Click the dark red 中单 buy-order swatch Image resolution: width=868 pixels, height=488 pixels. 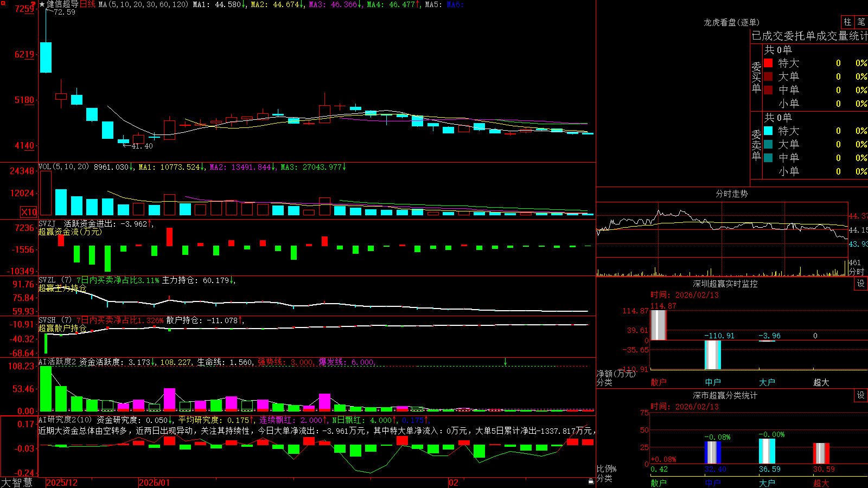click(768, 90)
